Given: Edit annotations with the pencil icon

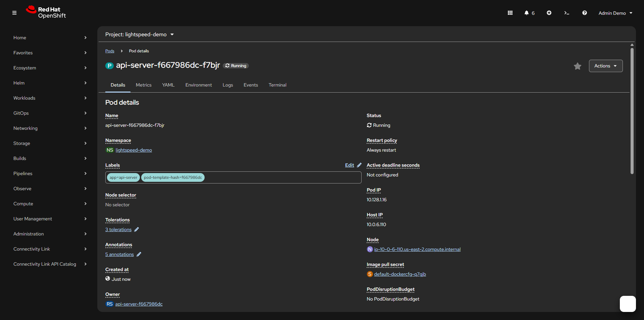Looking at the screenshot, I should click(139, 254).
